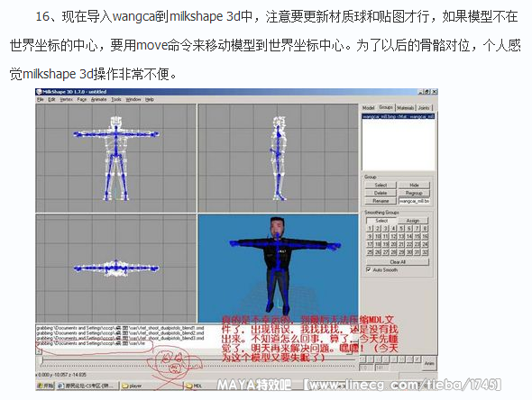Click the textured 3D perspective viewport

click(278, 268)
